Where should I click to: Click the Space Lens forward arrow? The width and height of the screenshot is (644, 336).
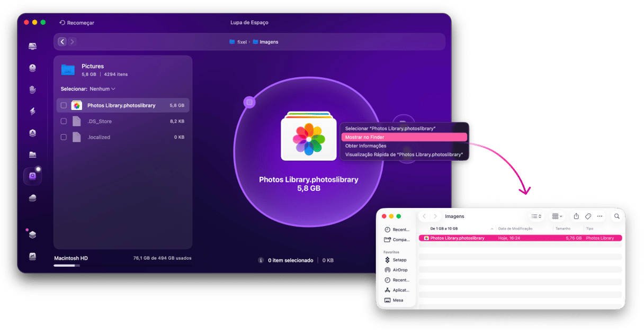pyautogui.click(x=72, y=41)
